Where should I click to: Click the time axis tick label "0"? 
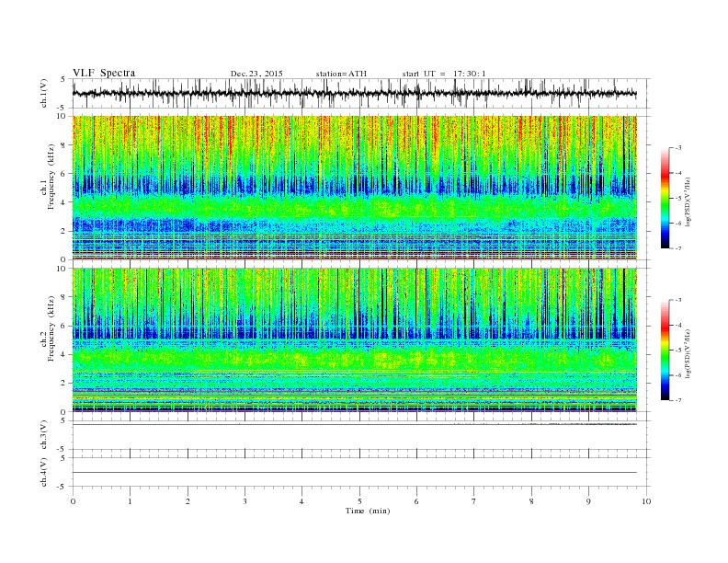pyautogui.click(x=73, y=501)
